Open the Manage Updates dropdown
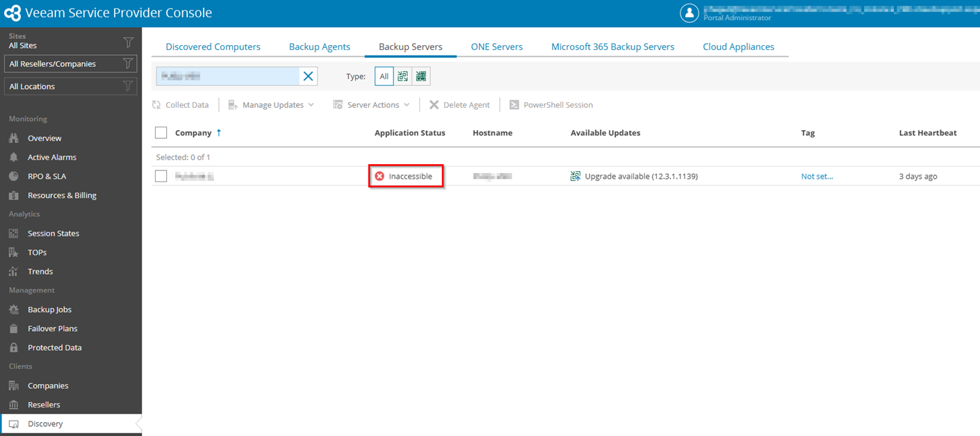 (271, 105)
